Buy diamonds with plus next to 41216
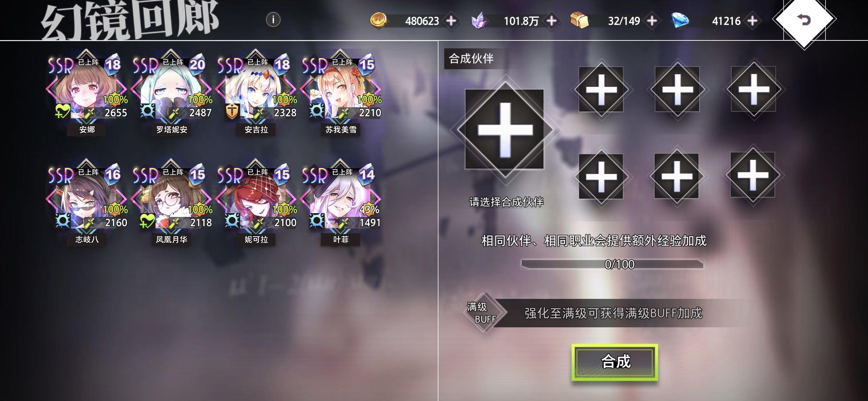Viewport: 868px width, 401px height. (752, 21)
